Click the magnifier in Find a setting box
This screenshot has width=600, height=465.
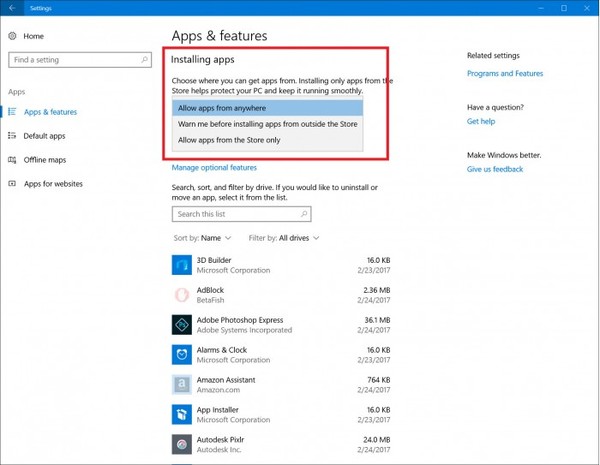tap(145, 60)
